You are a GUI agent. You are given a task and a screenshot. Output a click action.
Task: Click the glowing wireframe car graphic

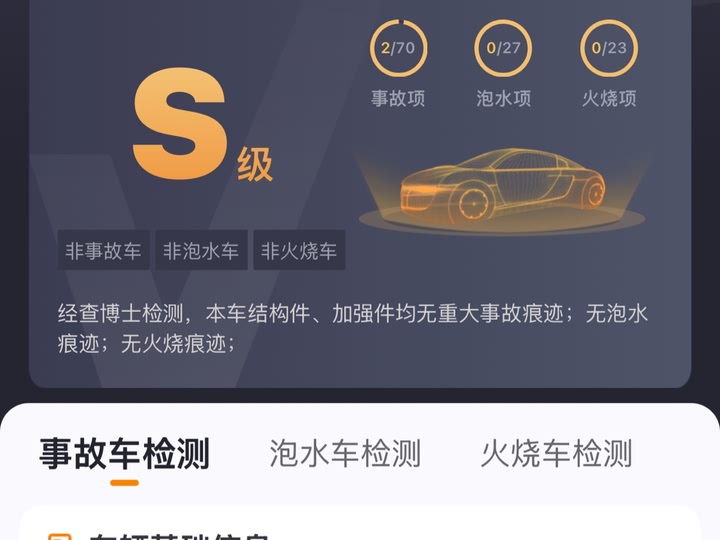pyautogui.click(x=502, y=184)
